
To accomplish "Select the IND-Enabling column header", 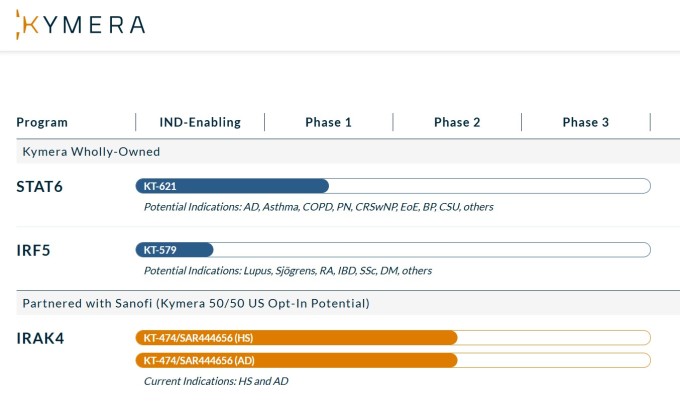I will tap(200, 122).
